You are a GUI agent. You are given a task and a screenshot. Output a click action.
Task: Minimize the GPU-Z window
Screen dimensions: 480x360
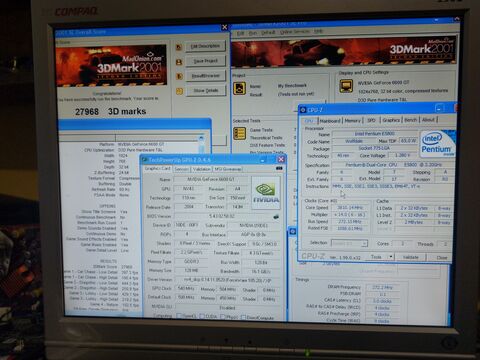coord(263,160)
